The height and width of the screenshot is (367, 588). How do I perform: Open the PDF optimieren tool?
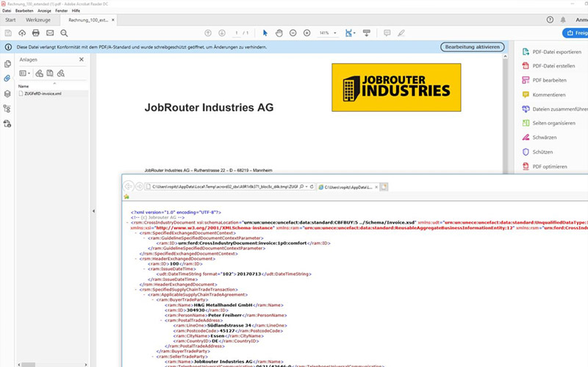545,166
